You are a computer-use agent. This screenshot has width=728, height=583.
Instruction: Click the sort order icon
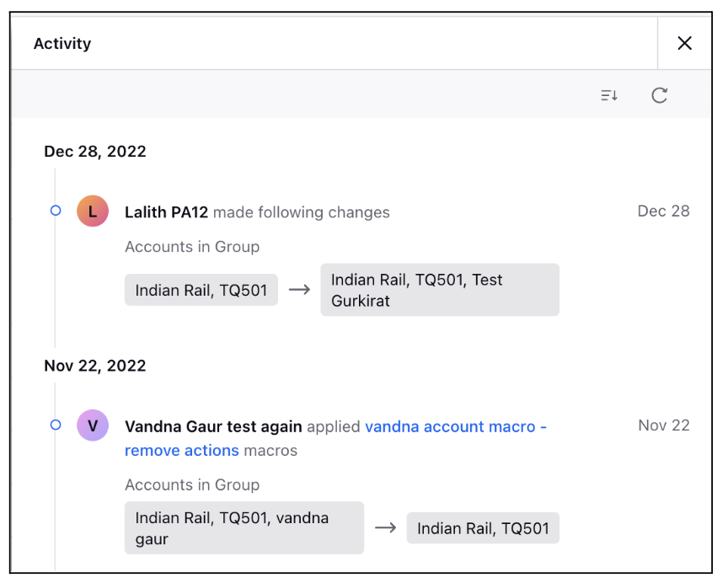coord(608,95)
